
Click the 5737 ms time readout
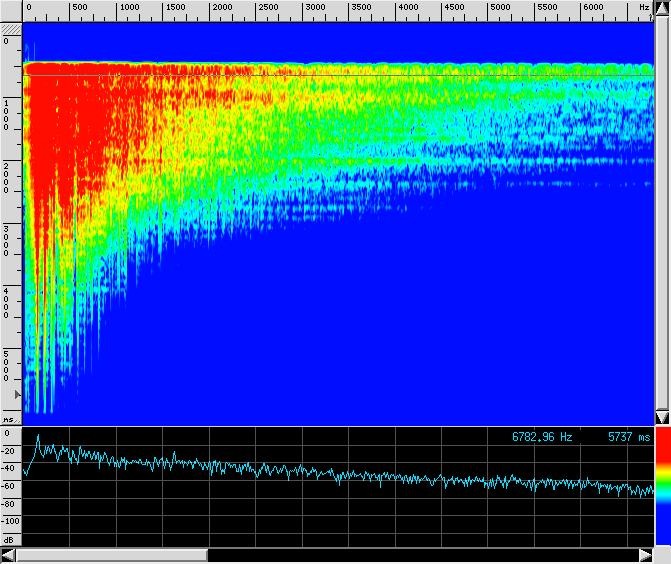click(x=628, y=437)
